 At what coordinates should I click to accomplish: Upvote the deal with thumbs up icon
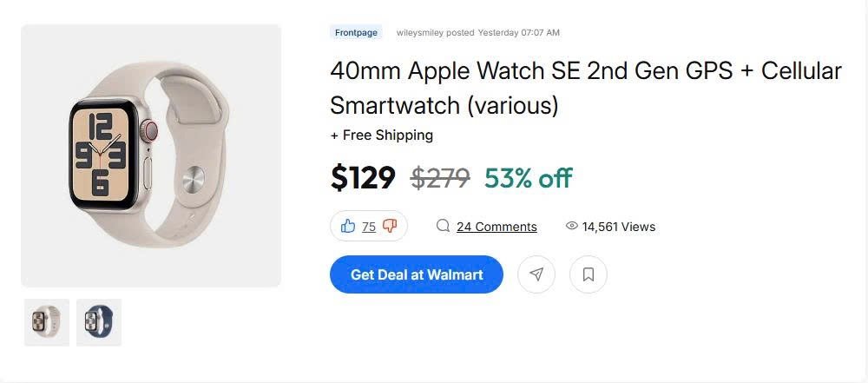[x=348, y=226]
